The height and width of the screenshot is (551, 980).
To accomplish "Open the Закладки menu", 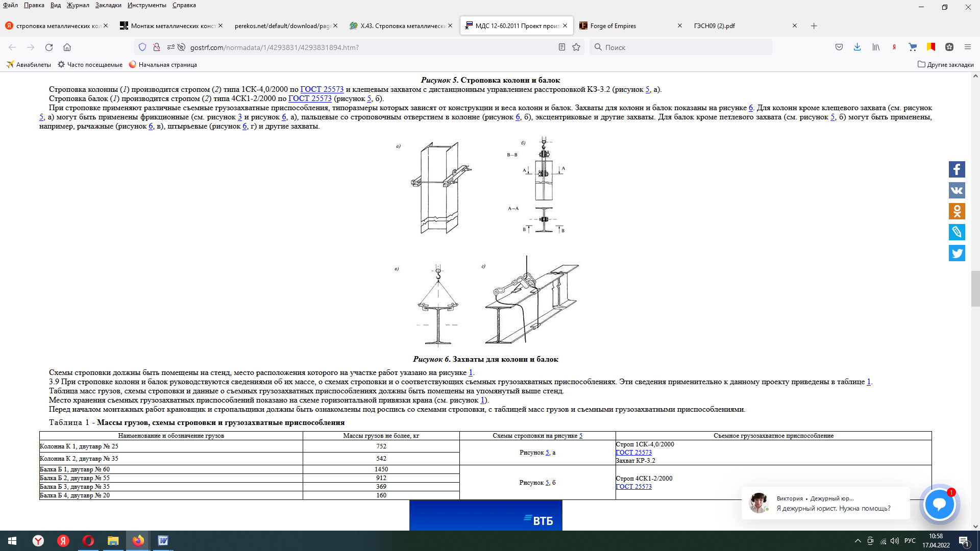I will tap(108, 5).
